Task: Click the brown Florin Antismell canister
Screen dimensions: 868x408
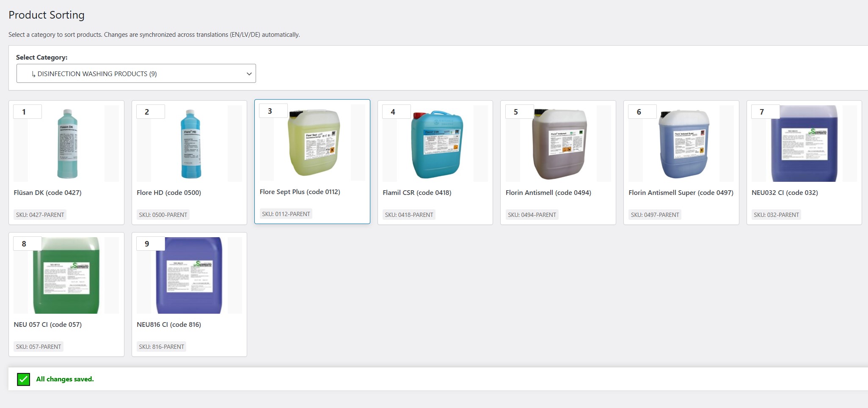Action: (559, 144)
